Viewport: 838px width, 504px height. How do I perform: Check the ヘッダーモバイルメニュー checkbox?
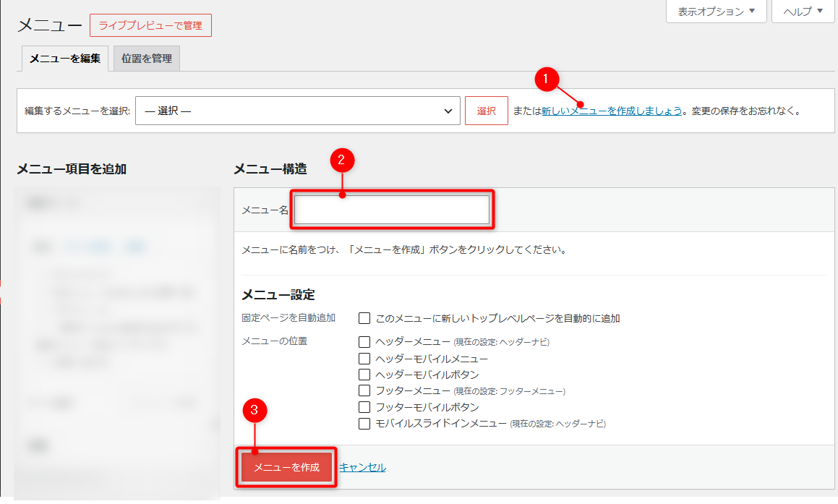364,359
